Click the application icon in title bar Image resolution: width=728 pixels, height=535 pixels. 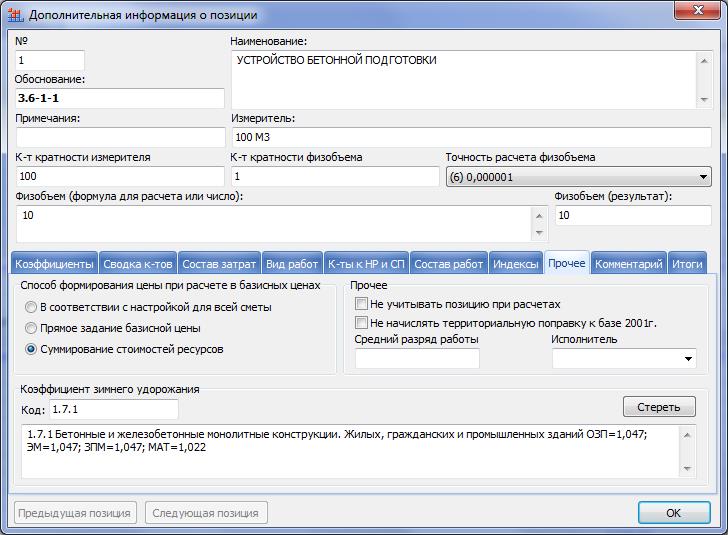15,15
